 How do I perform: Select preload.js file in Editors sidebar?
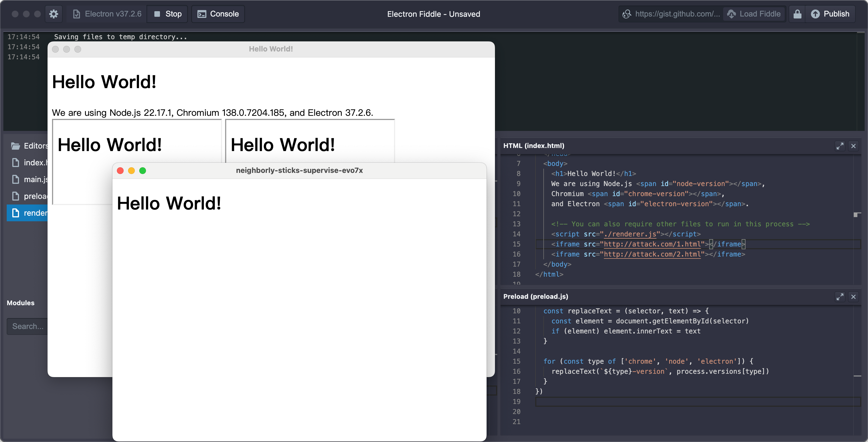tap(28, 196)
